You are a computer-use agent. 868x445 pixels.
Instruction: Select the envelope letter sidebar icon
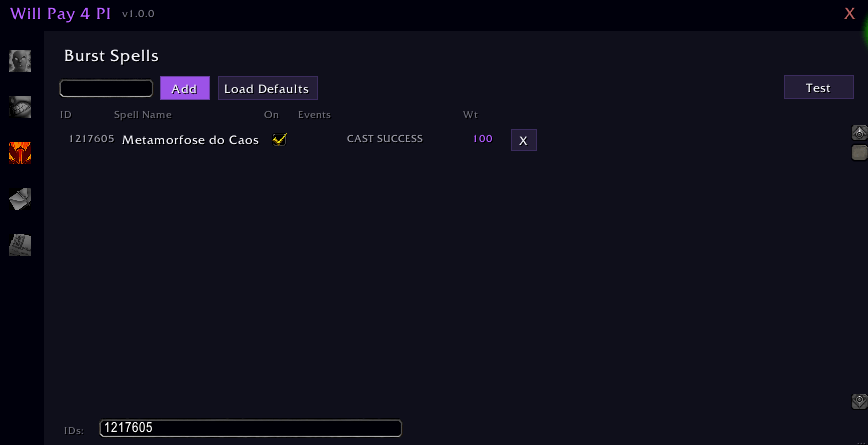(20, 199)
